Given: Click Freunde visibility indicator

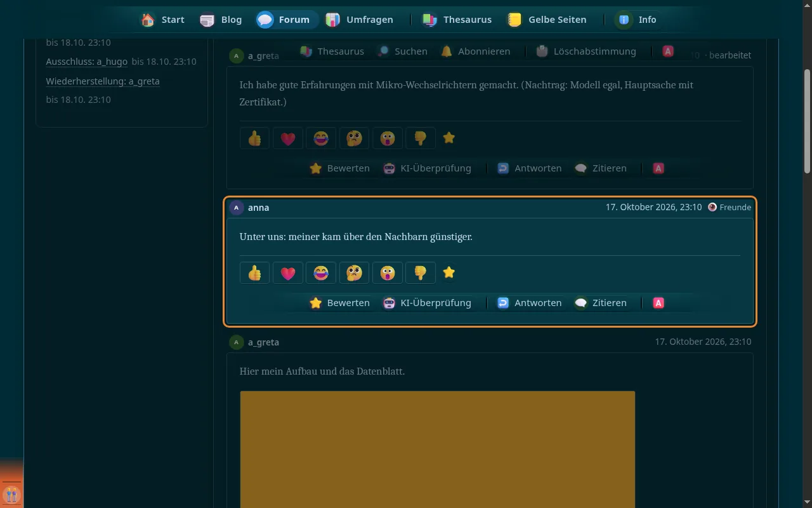Looking at the screenshot, I should (x=730, y=207).
